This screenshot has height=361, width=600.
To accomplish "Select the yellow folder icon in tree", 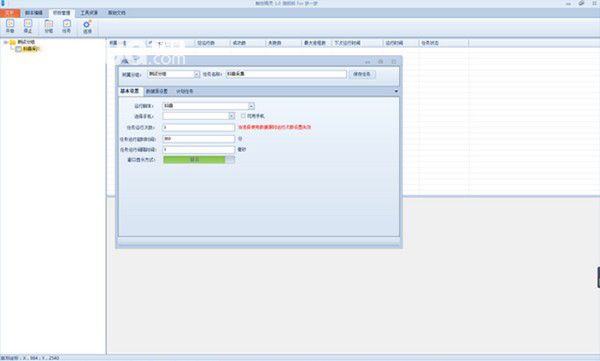I will [x=13, y=42].
